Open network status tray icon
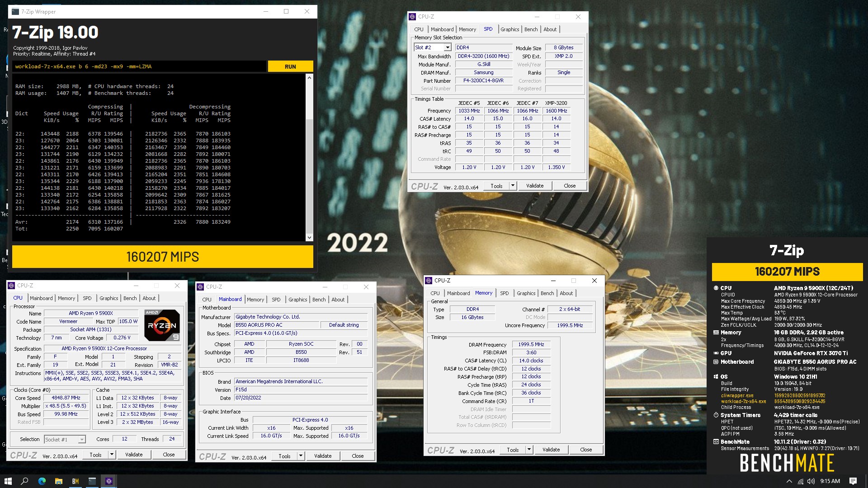868x488 pixels. click(801, 481)
